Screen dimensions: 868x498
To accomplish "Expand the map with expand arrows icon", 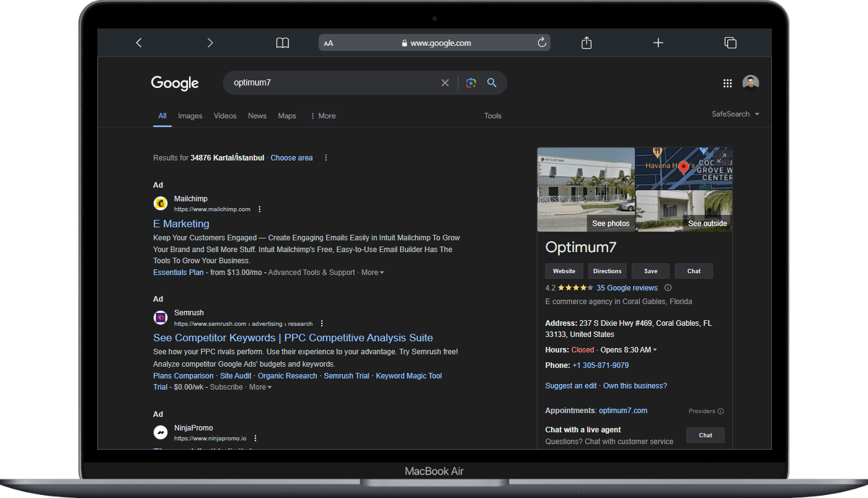I will tap(721, 157).
